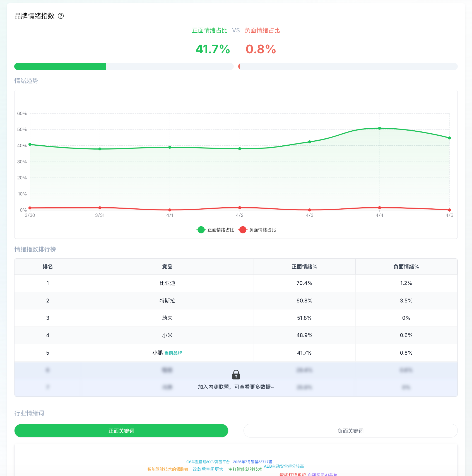
Task: Click the 3/31 red data point on the trend chart
Action: (100, 208)
